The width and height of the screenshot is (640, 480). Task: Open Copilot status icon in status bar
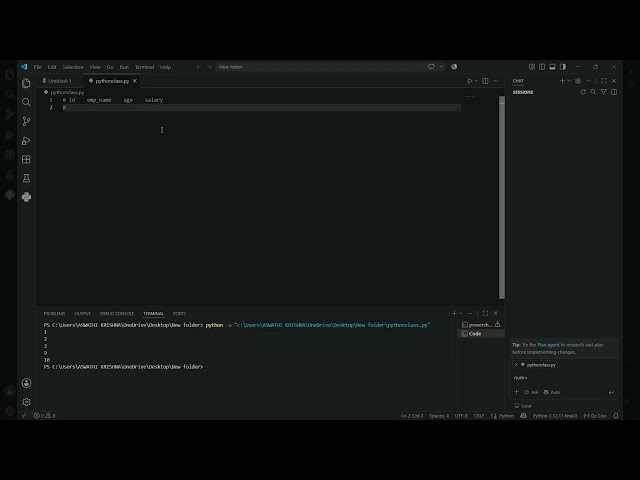(x=523, y=416)
